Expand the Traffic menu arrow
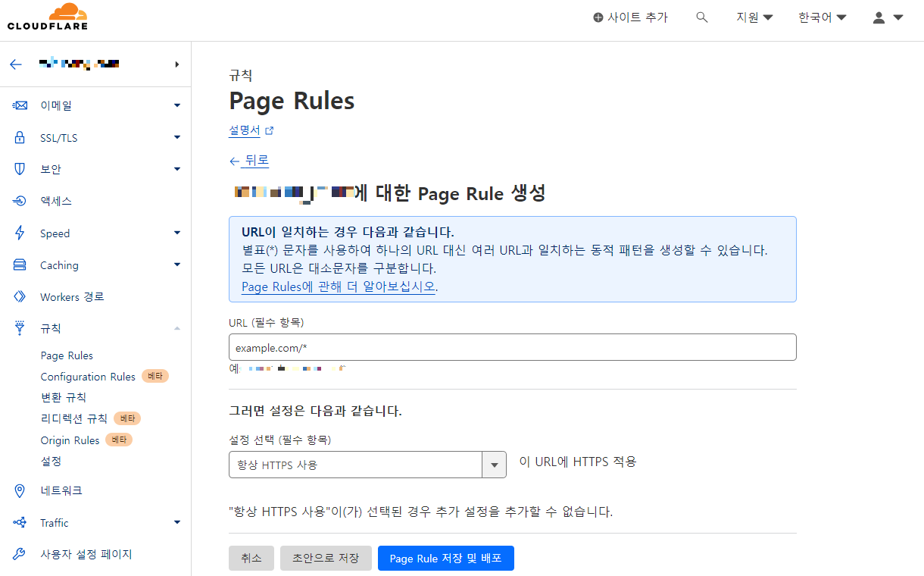The image size is (924, 576). click(177, 523)
